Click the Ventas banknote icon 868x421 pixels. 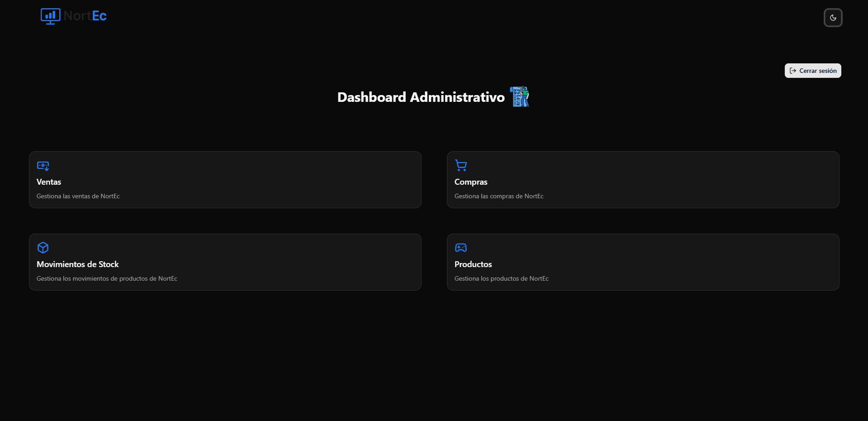click(43, 166)
